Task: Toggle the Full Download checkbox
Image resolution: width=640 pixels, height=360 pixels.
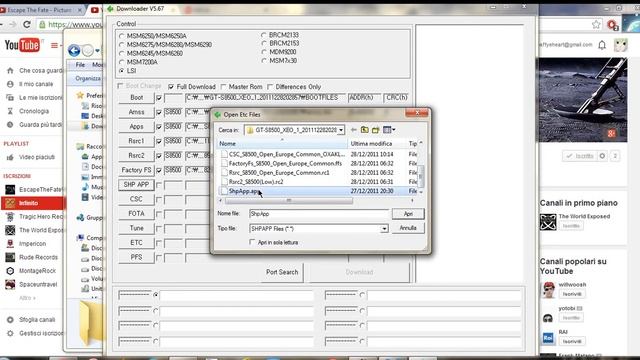Action: tap(171, 87)
